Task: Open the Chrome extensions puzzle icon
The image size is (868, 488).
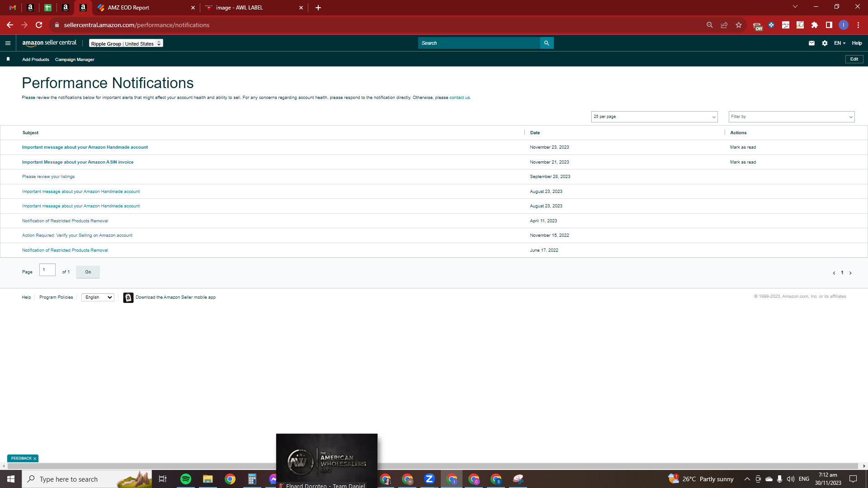Action: coord(815,25)
